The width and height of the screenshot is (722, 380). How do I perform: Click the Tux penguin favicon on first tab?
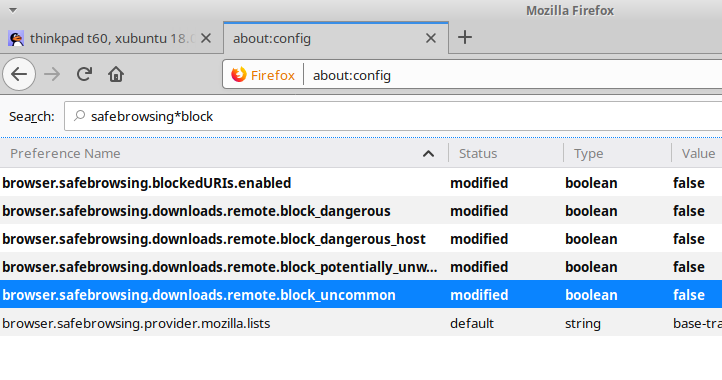click(16, 38)
